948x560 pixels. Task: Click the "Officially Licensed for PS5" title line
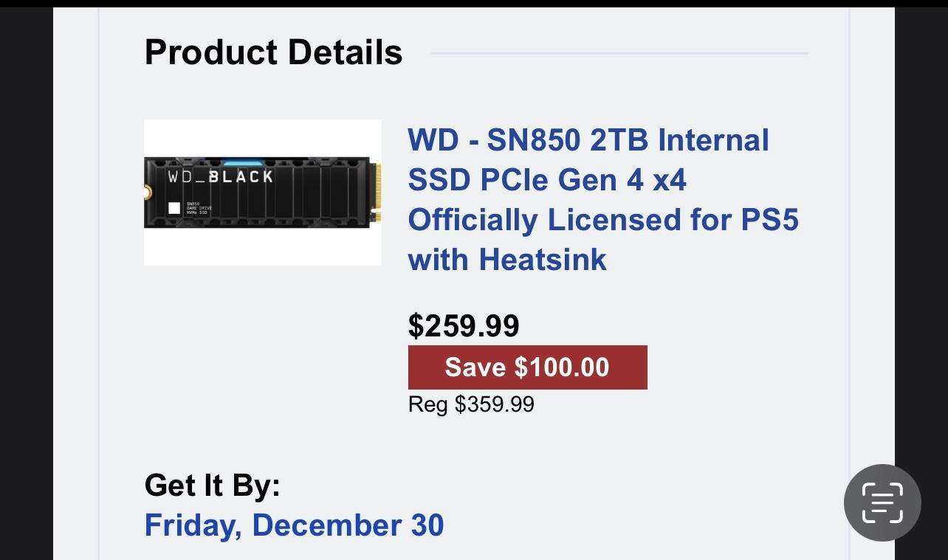pos(602,220)
